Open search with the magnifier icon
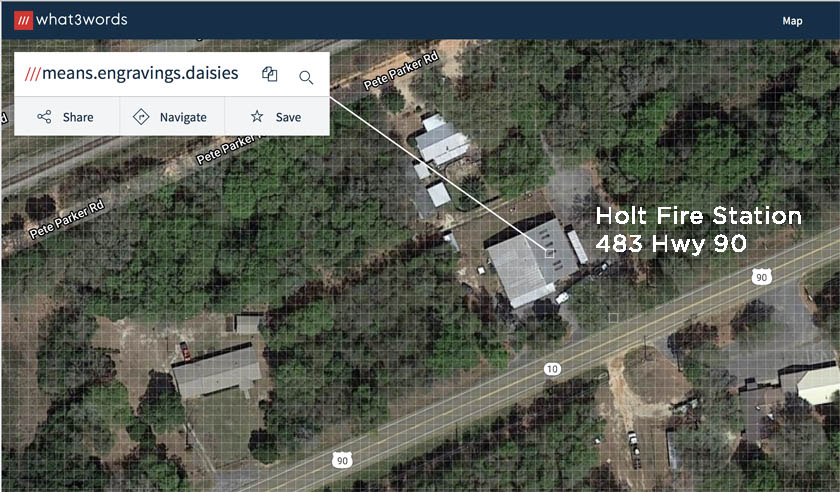The image size is (840, 492). click(306, 78)
